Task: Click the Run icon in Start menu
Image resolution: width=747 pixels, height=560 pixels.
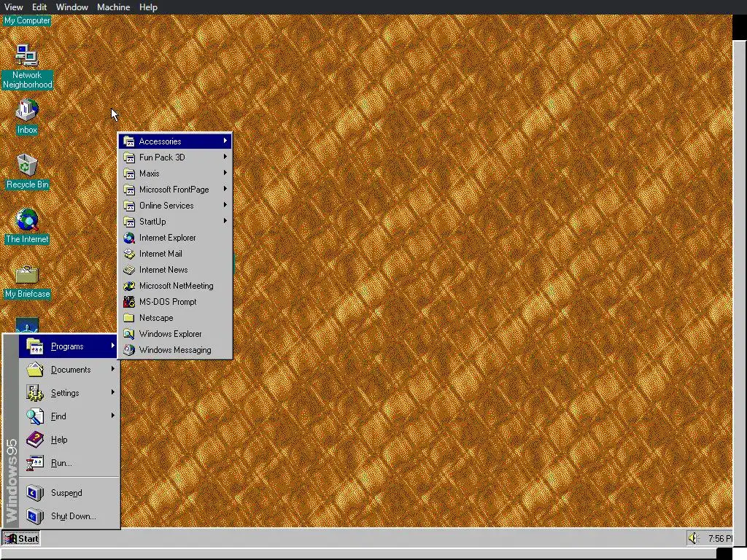Action: tap(35, 463)
